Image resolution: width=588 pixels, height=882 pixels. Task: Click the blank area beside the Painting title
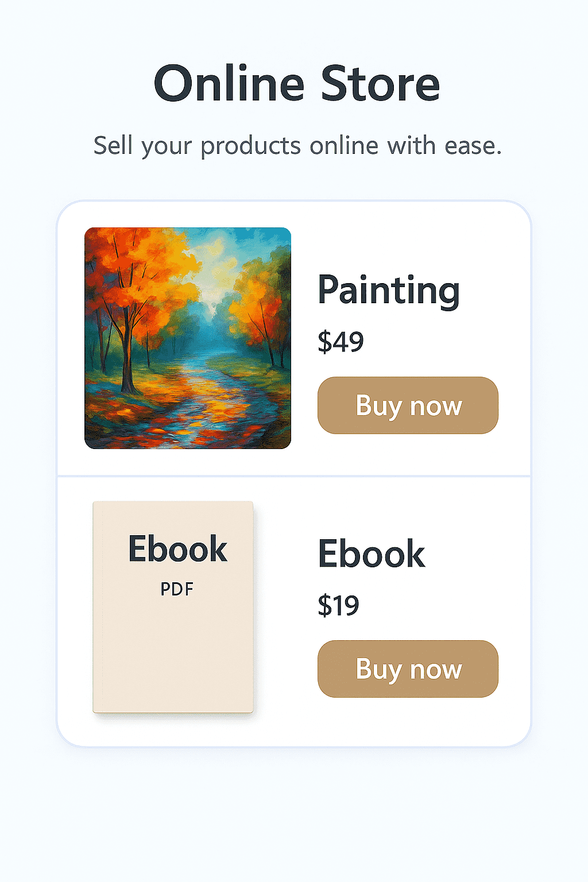494,290
